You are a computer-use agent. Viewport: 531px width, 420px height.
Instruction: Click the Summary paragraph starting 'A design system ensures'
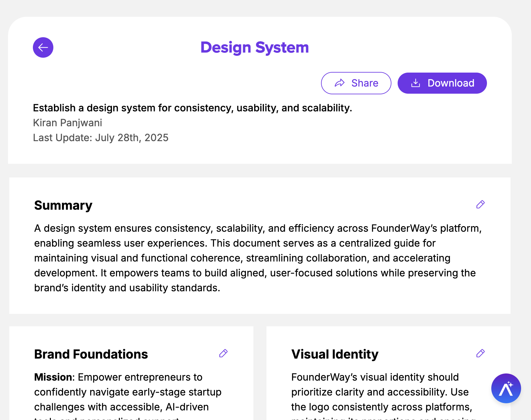pos(258,258)
